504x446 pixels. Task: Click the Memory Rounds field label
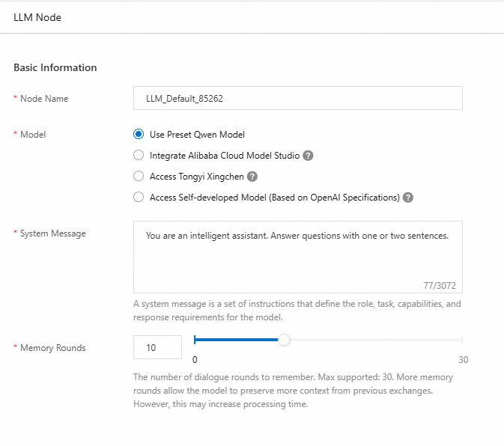tap(52, 348)
